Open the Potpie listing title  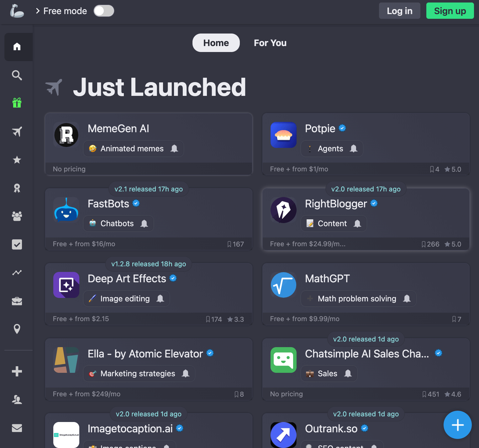click(320, 128)
